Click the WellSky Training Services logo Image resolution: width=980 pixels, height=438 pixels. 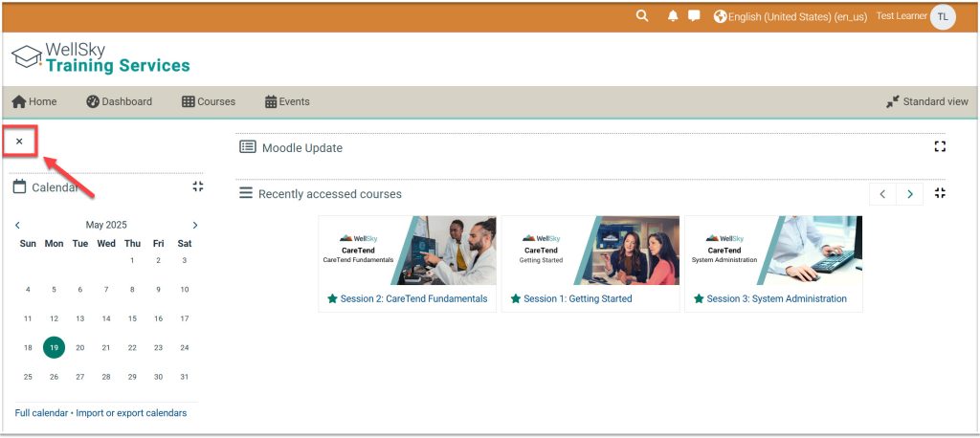point(100,58)
